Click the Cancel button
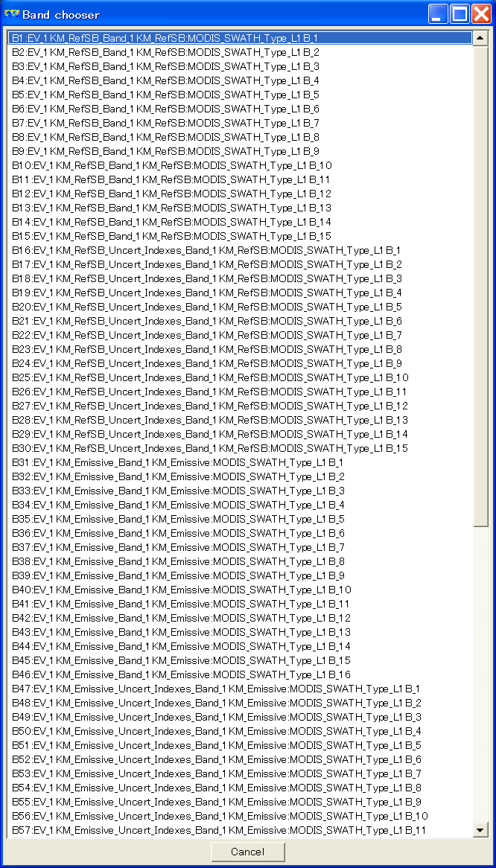Image resolution: width=496 pixels, height=868 pixels. pos(247,852)
